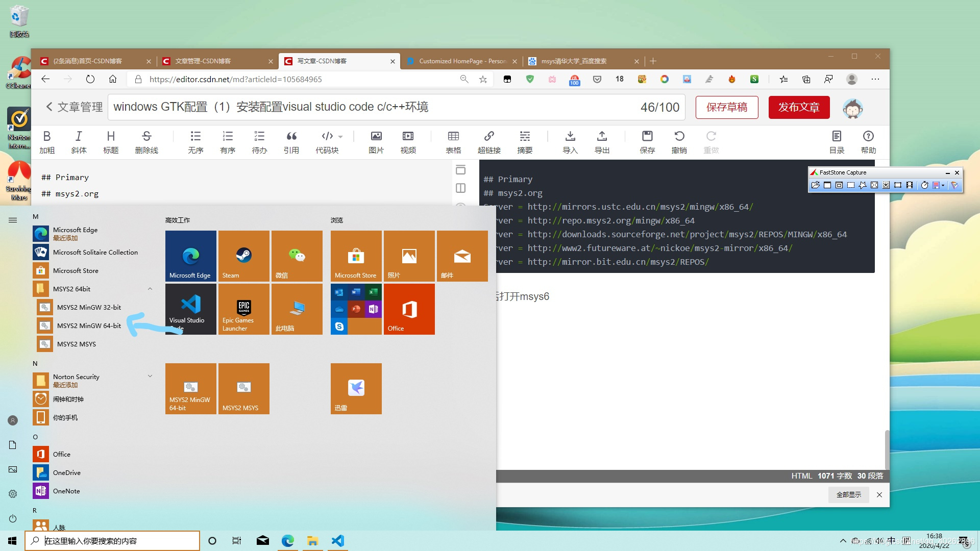Refresh the browser page
This screenshot has width=980, height=551.
point(90,79)
